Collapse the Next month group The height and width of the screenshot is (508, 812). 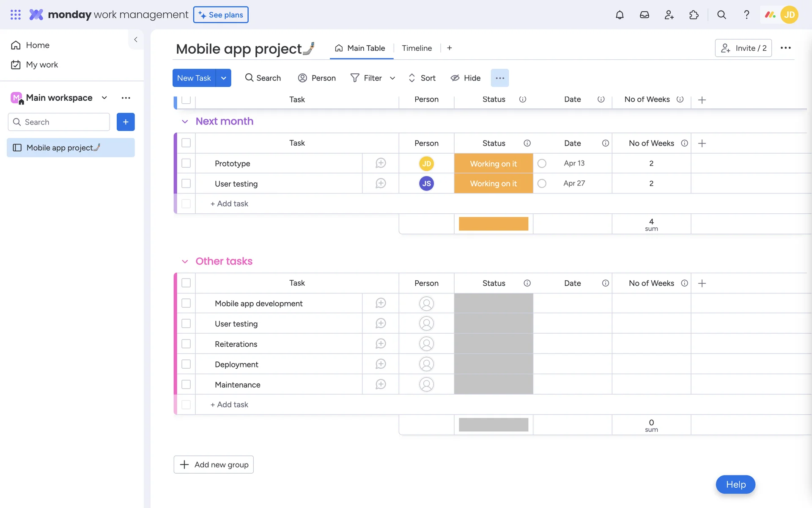click(x=185, y=121)
